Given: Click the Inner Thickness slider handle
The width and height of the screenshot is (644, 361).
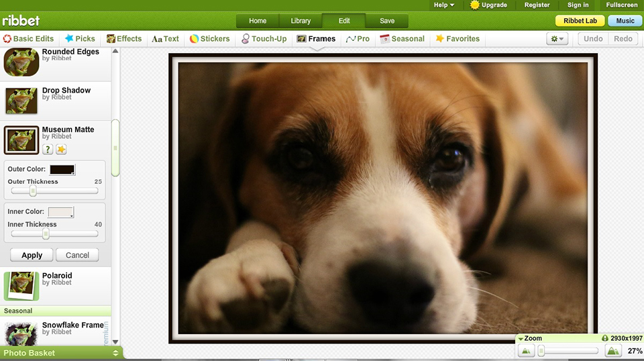Looking at the screenshot, I should click(x=46, y=234).
